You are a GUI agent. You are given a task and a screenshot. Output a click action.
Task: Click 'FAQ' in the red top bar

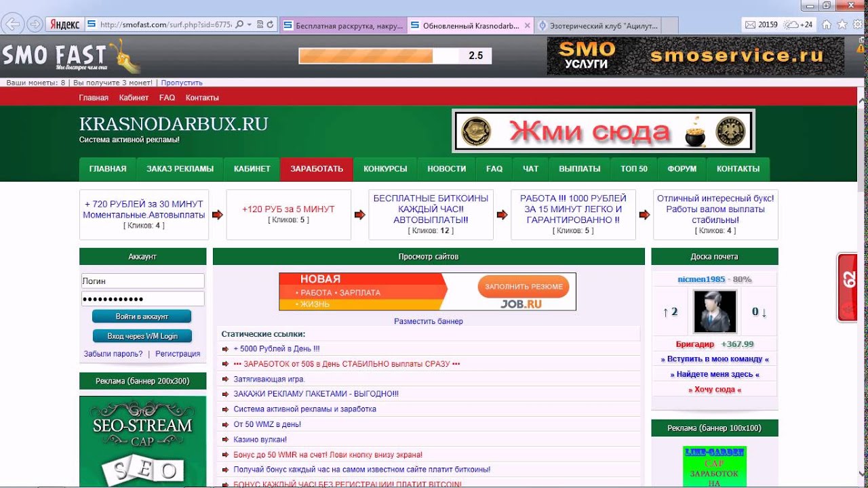tap(167, 98)
